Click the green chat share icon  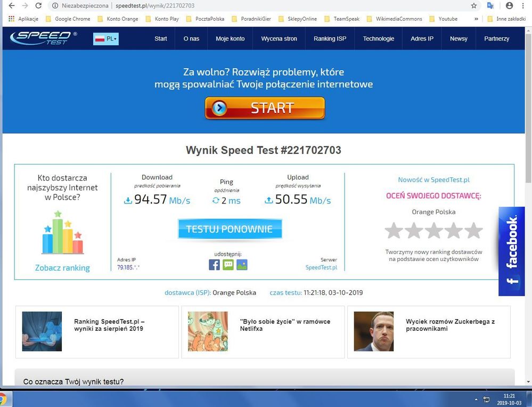pos(228,265)
